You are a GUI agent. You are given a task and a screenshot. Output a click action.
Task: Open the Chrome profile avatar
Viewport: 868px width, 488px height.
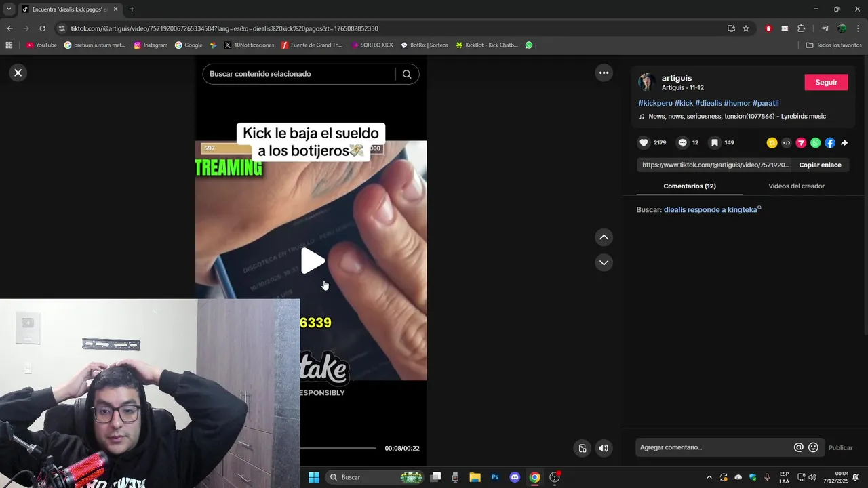tap(842, 28)
